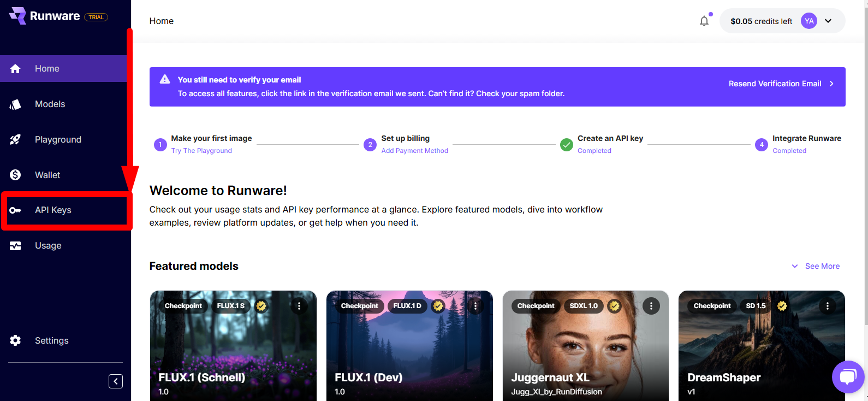Open the Juggernaut XL model thumbnail

[586, 346]
